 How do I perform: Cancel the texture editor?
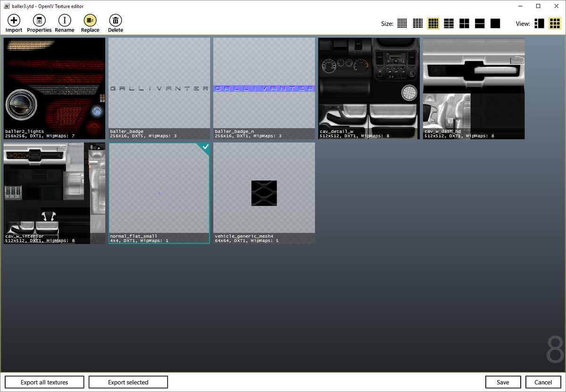(543, 382)
